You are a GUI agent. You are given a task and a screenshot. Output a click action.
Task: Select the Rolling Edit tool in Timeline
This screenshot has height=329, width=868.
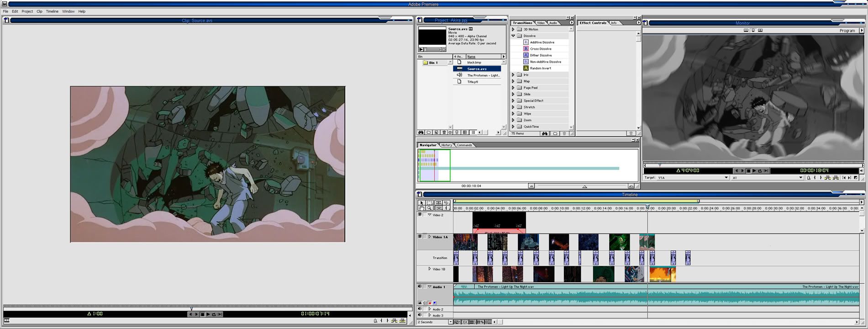438,202
